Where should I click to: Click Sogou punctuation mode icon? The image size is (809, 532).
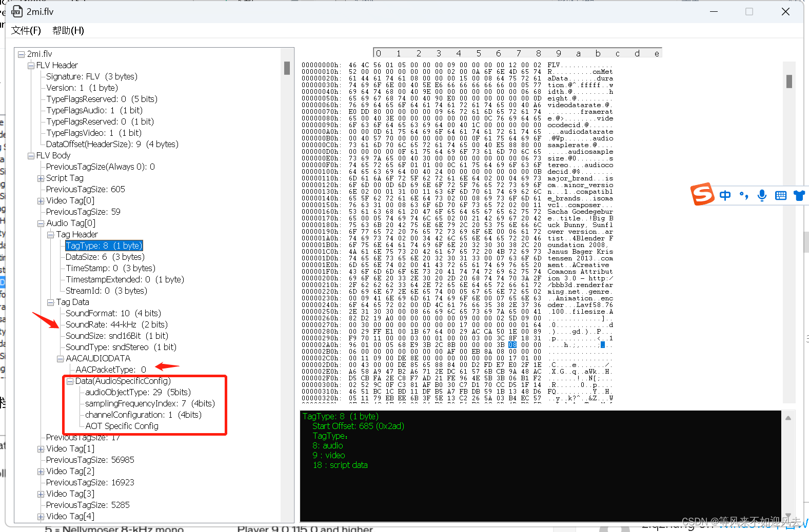click(744, 195)
